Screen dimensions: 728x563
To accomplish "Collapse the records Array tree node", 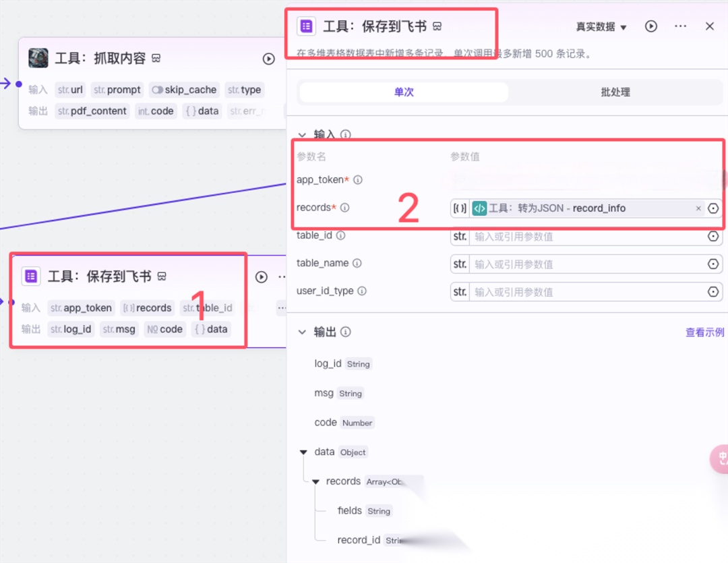I will 315,481.
